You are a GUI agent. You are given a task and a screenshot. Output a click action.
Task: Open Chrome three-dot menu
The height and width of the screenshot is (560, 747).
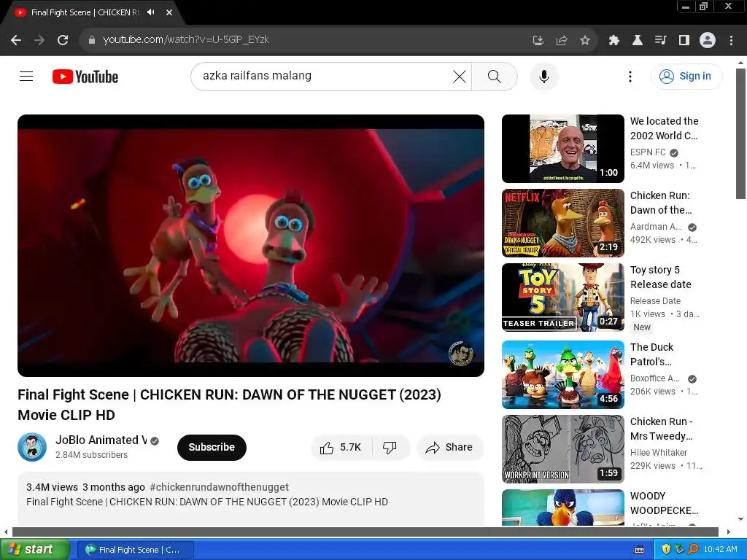(731, 40)
